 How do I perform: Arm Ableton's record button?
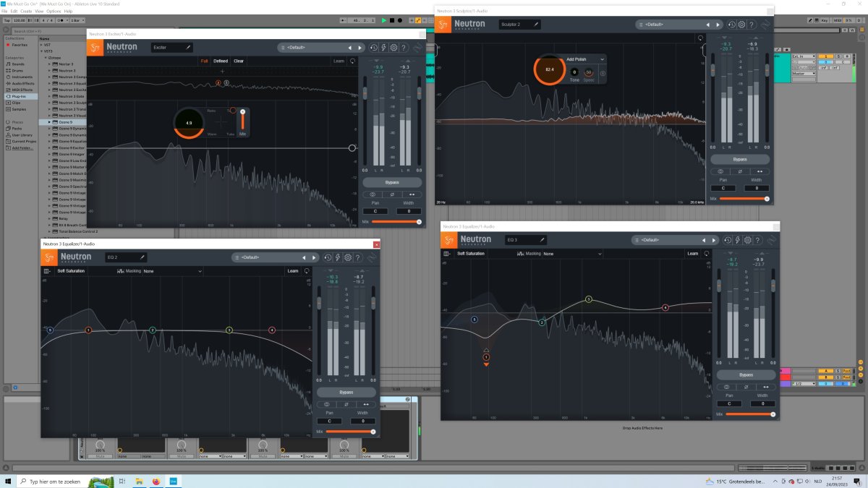point(399,20)
